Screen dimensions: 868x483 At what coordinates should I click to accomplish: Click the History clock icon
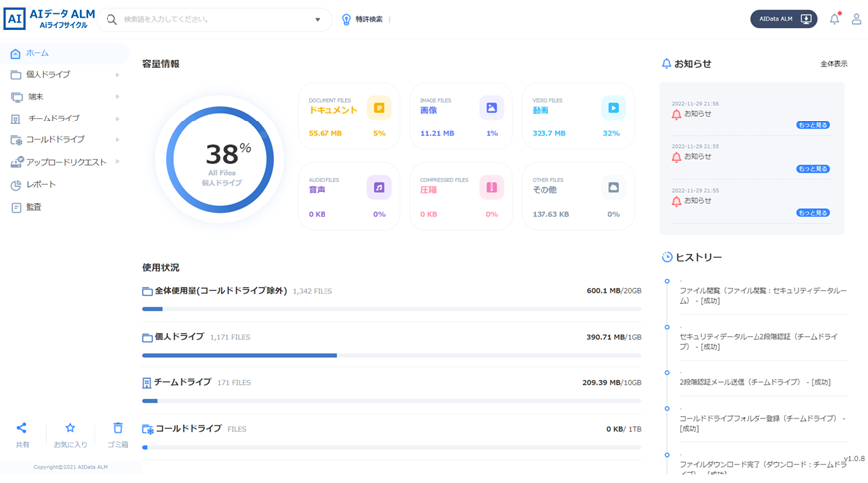(667, 257)
